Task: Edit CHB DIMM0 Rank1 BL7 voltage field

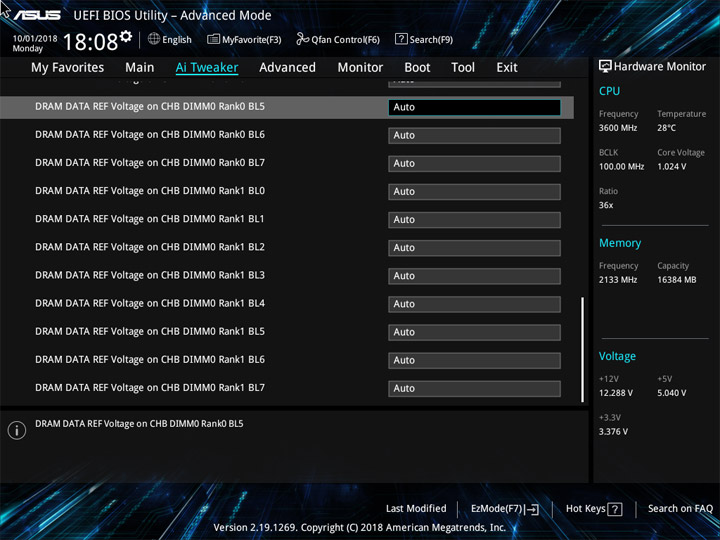Action: click(474, 388)
